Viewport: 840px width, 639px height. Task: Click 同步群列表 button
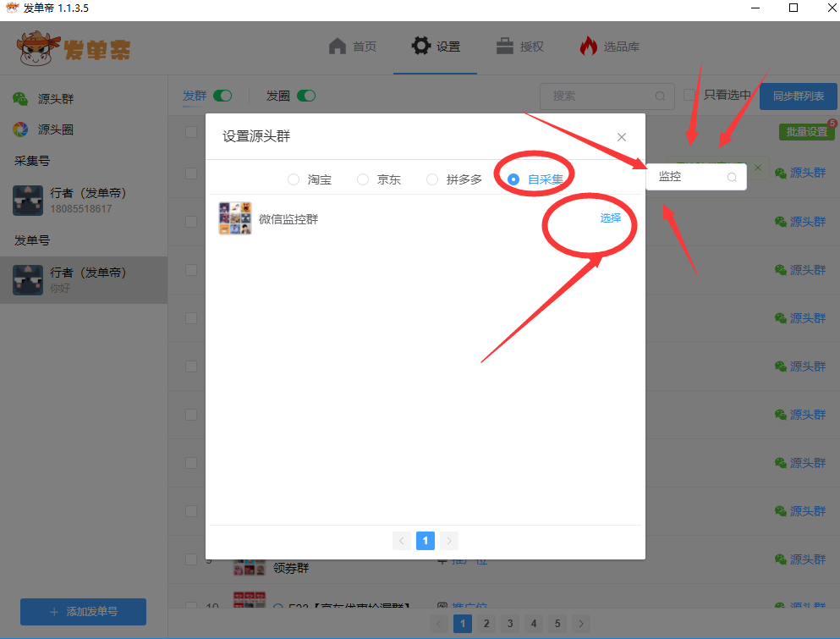(799, 96)
